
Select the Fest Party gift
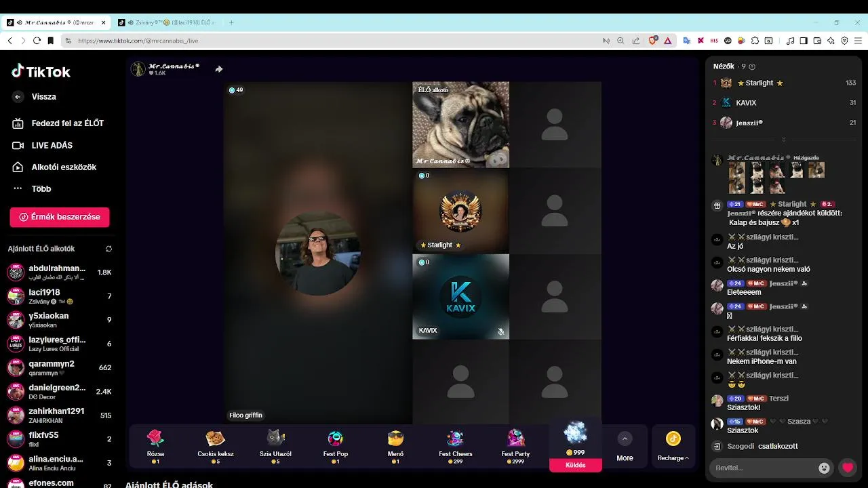point(515,447)
